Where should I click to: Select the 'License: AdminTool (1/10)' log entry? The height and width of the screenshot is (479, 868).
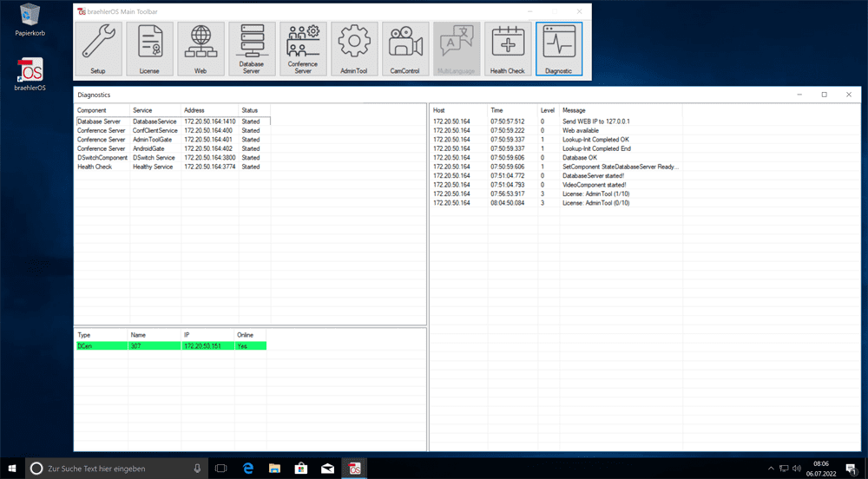click(556, 194)
